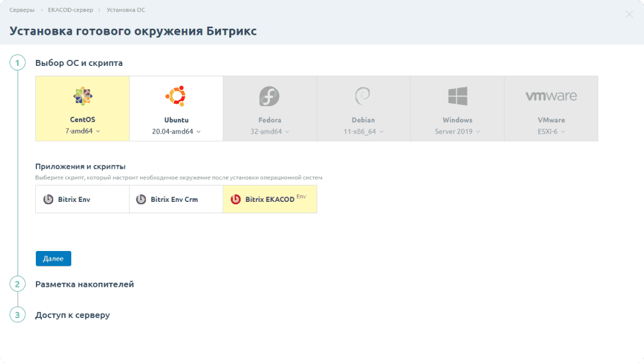Click the gray Bitrix Env Crm icon

tap(141, 199)
